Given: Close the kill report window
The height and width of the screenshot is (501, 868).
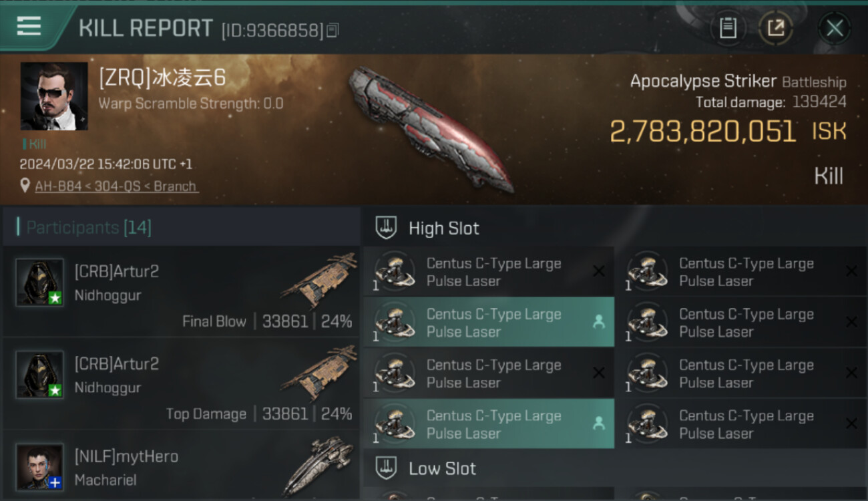Looking at the screenshot, I should (x=835, y=28).
